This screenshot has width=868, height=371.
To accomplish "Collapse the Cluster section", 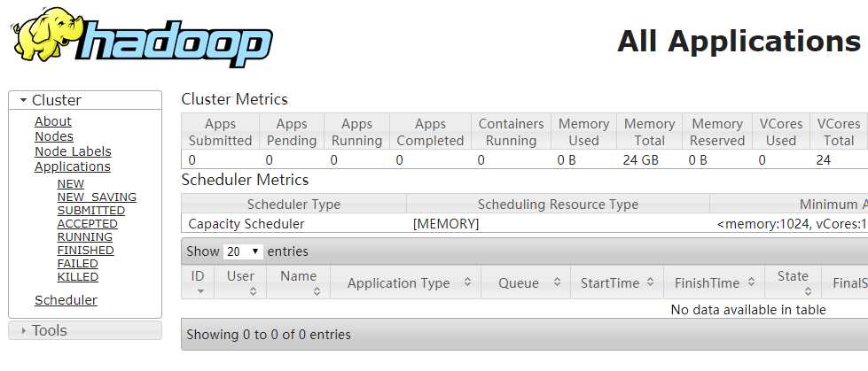I will 24,101.
